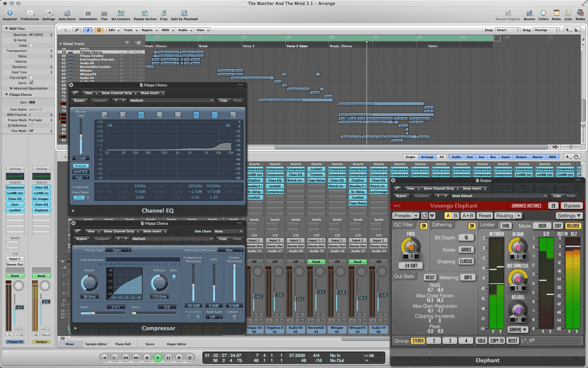Click the Elephant Bypass button
This screenshot has width=588, height=368.
pos(572,206)
